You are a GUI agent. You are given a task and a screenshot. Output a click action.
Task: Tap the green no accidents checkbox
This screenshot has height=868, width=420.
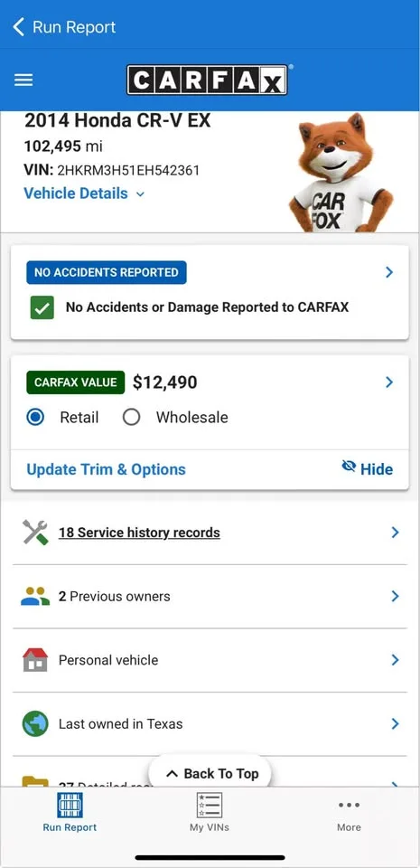point(42,307)
